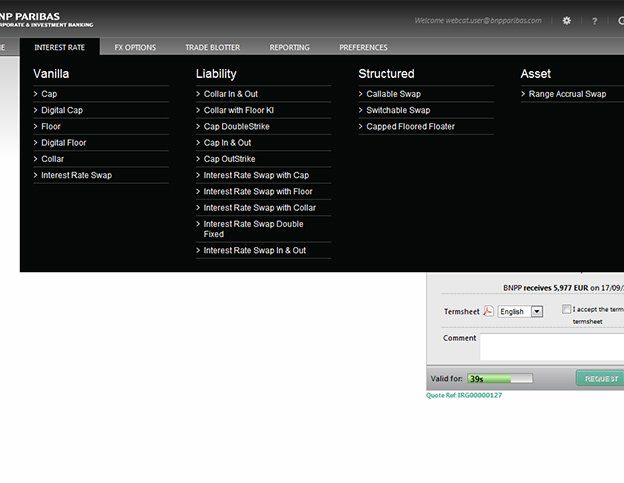Open the termsheet language dropdown arrow

[537, 312]
